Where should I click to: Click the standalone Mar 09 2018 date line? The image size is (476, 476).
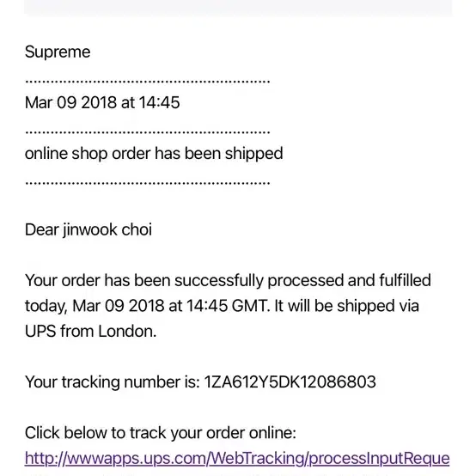tap(102, 102)
